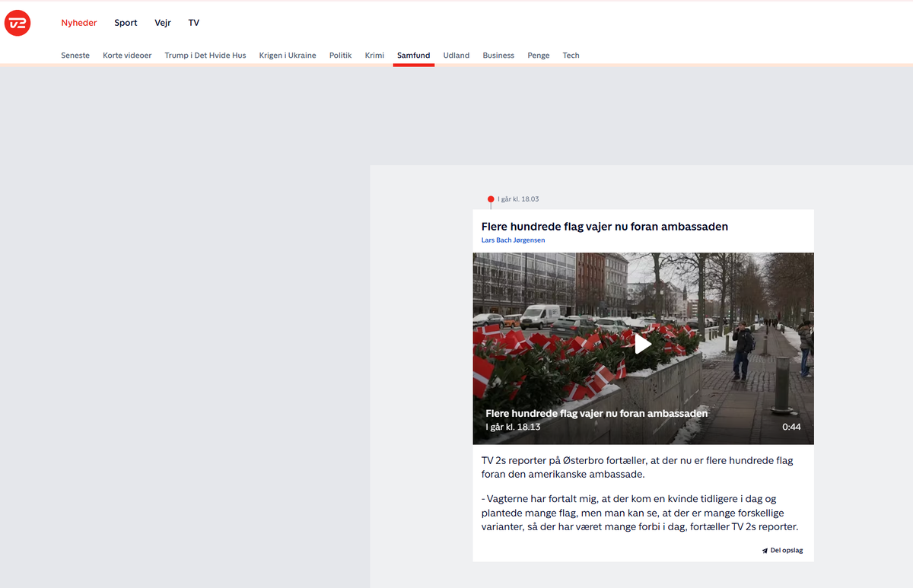Select the Penge tab

[539, 56]
